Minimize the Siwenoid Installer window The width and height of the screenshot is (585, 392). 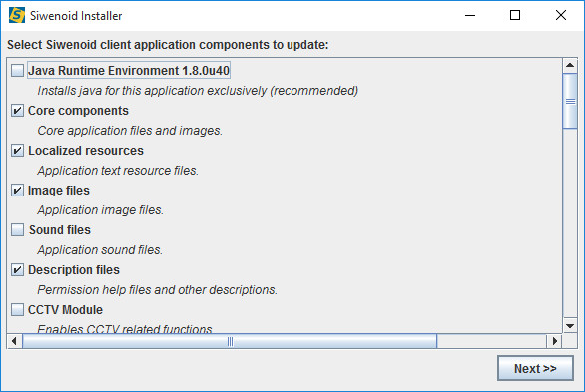pyautogui.click(x=470, y=15)
